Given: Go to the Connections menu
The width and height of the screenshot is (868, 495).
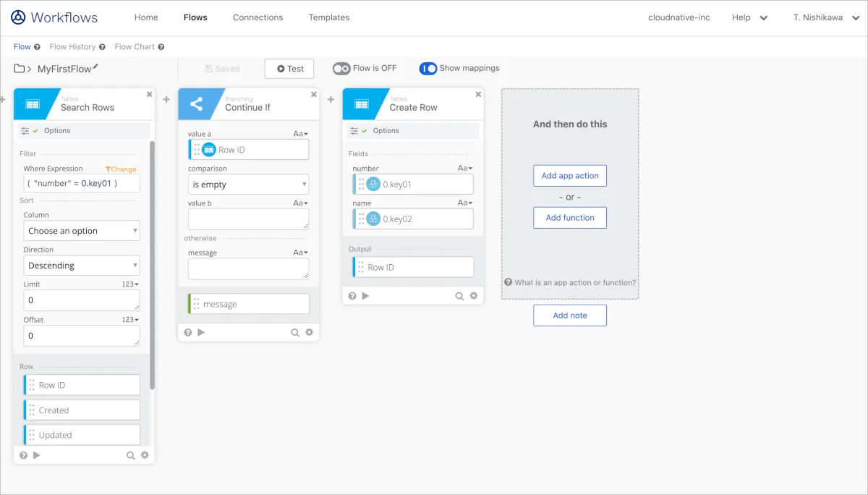Looking at the screenshot, I should tap(258, 17).
